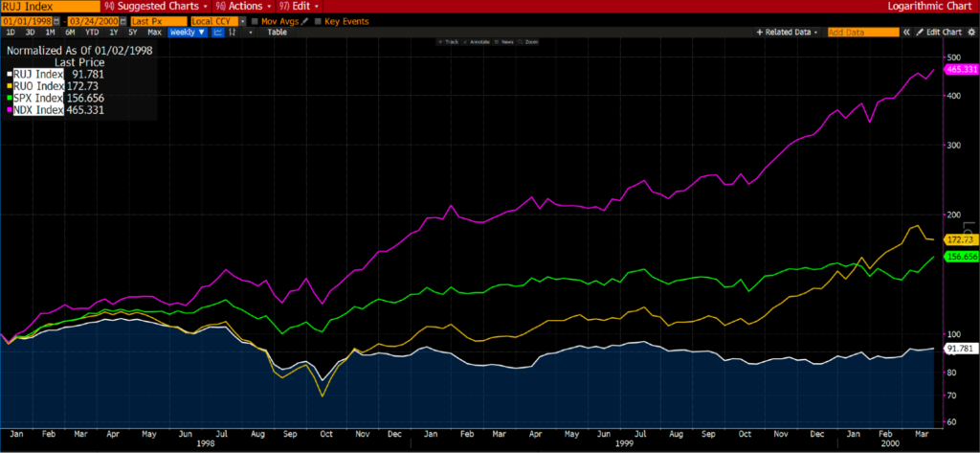Click the SPX Index legend name

point(36,99)
